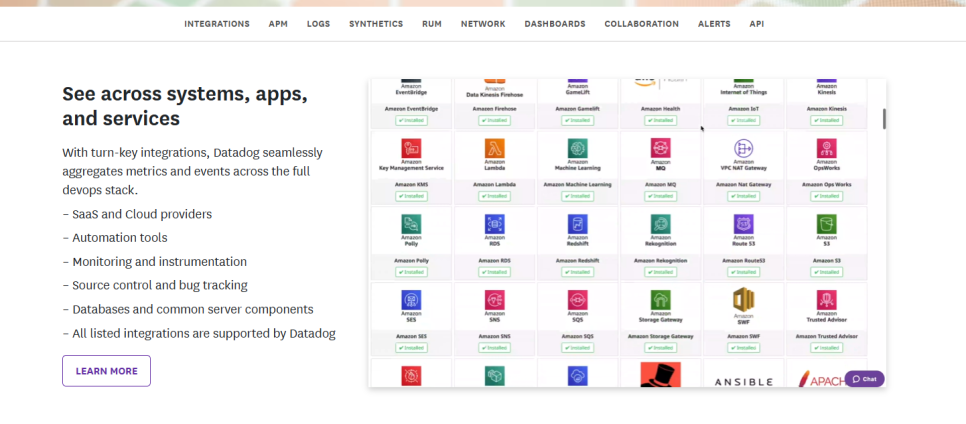
Task: Click the integrations list scrollbar thumb
Action: [884, 119]
